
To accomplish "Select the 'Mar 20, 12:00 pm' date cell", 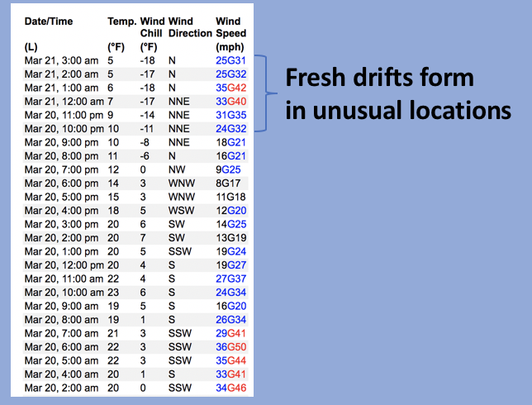I will coord(64,264).
